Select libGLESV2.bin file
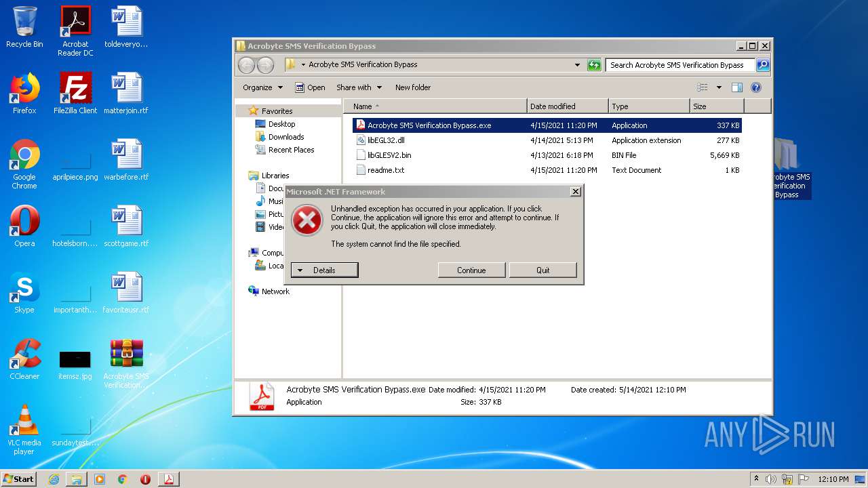The image size is (868, 488). click(x=547, y=155)
